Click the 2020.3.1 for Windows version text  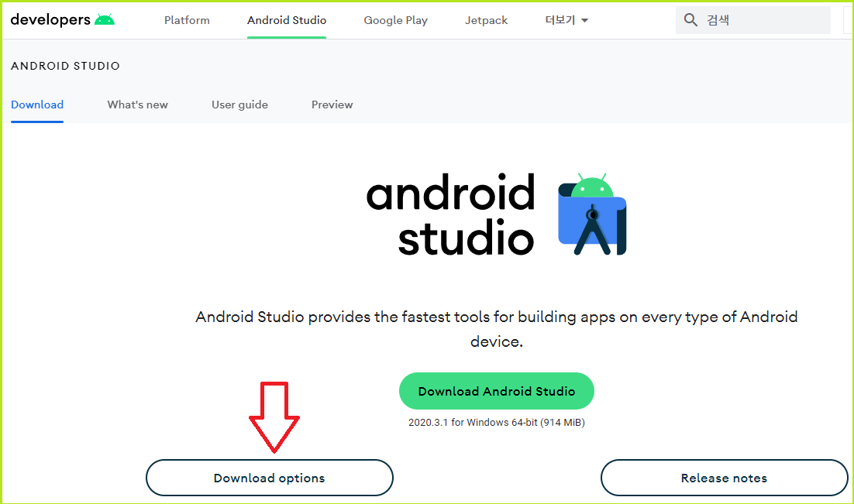pos(496,423)
